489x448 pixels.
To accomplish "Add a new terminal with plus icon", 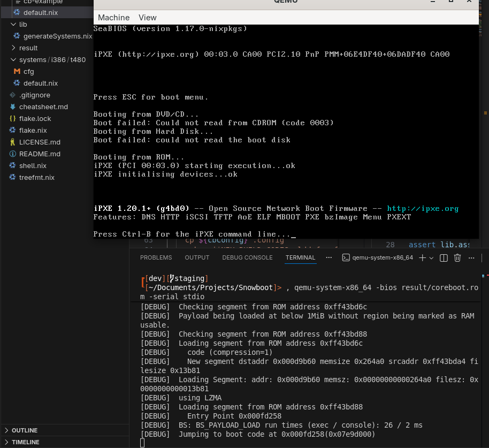I will (x=422, y=258).
